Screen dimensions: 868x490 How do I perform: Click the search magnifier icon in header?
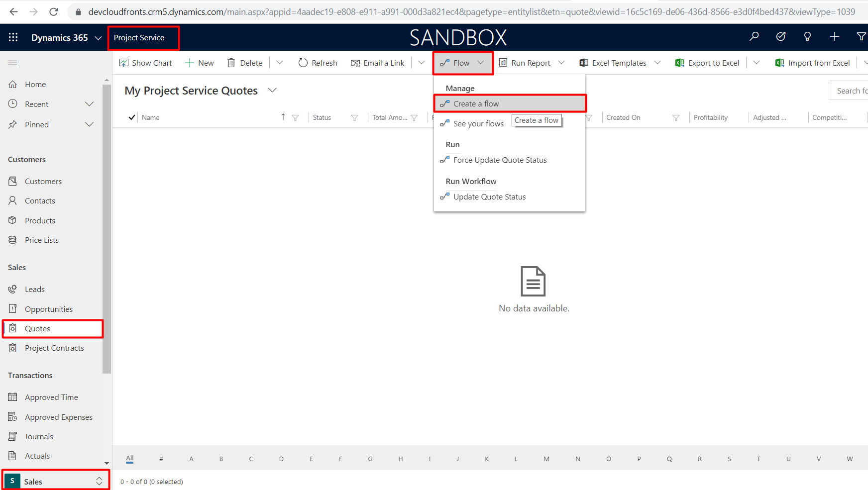[x=754, y=36]
